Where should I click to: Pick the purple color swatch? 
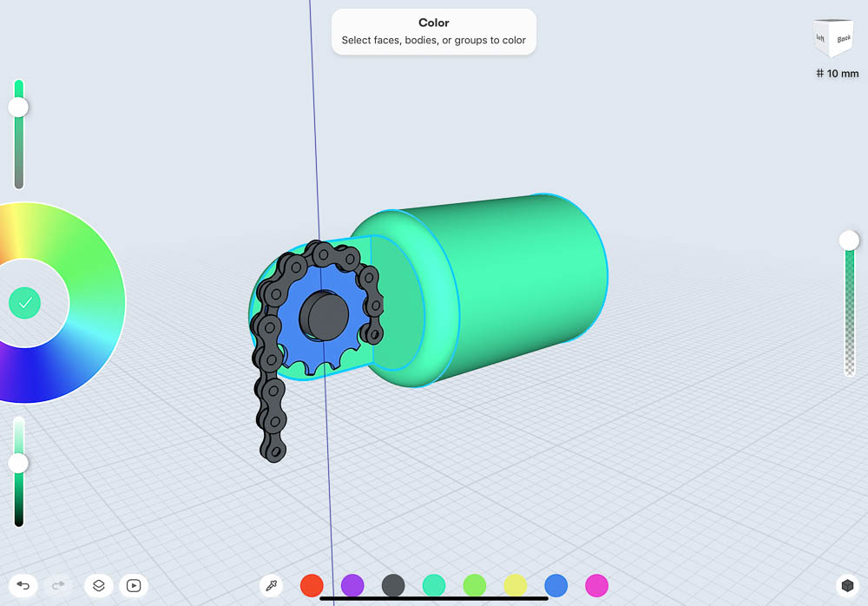pyautogui.click(x=352, y=585)
